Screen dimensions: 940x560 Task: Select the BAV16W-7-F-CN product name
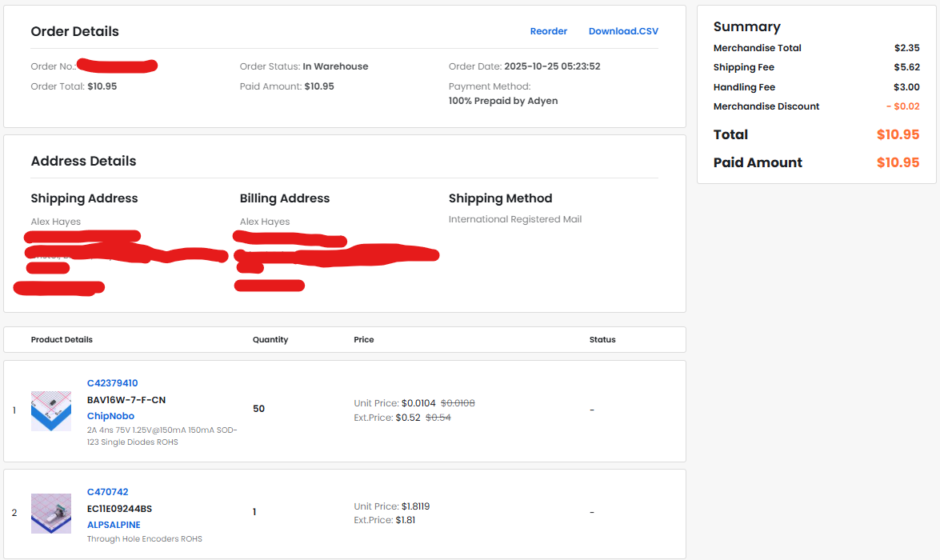click(x=126, y=400)
